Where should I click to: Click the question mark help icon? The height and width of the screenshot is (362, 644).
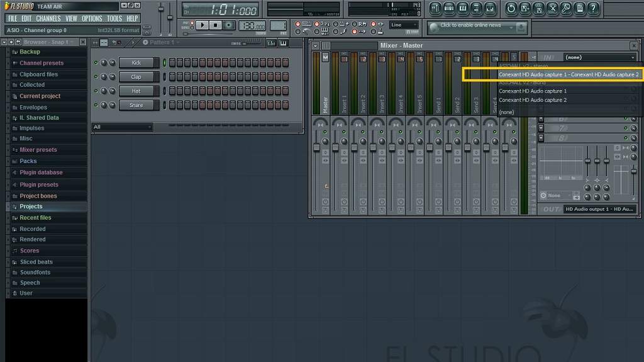click(593, 8)
